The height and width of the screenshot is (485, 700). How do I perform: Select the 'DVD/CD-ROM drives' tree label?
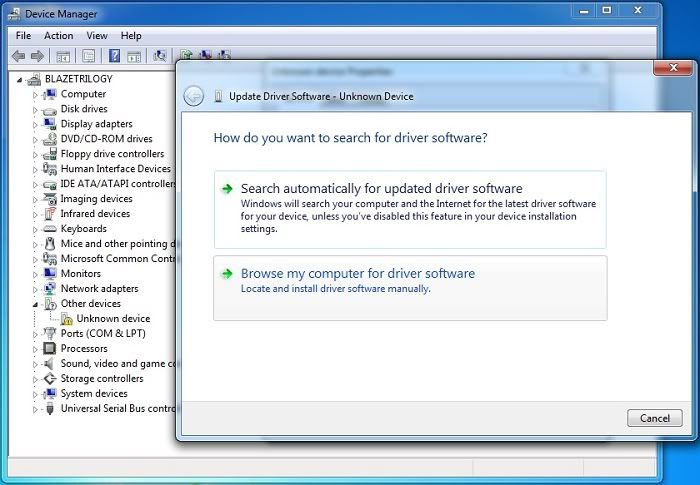pyautogui.click(x=106, y=139)
